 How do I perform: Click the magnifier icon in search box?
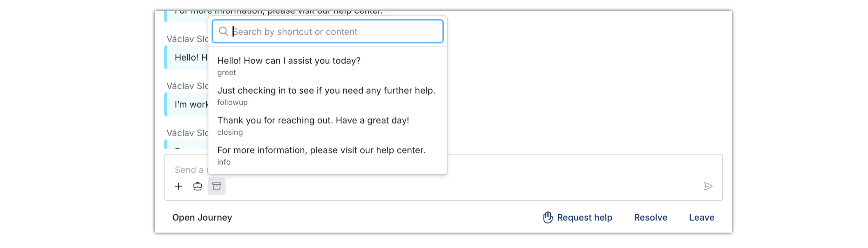pos(223,31)
